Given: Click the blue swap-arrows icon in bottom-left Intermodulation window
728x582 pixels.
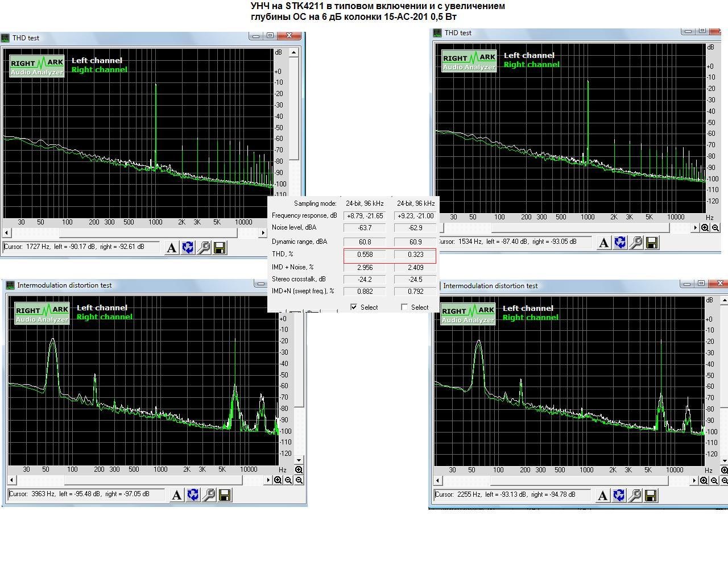Looking at the screenshot, I should pos(193,495).
